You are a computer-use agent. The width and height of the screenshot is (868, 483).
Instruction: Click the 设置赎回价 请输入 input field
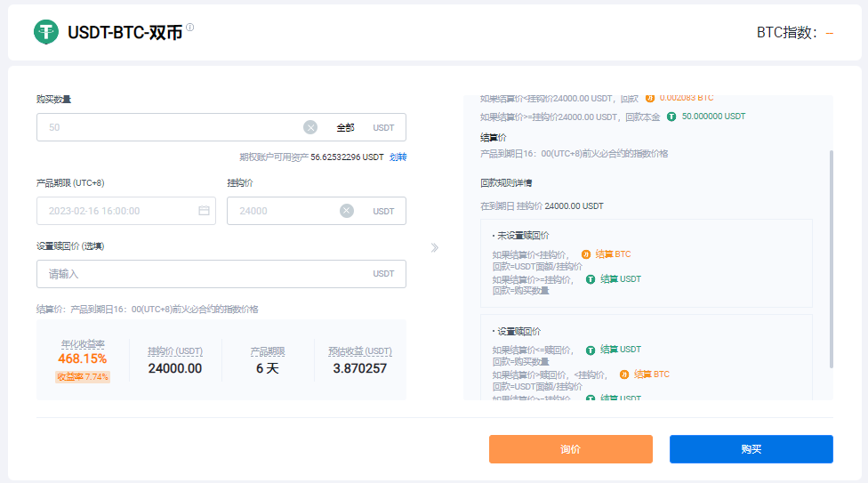point(221,274)
